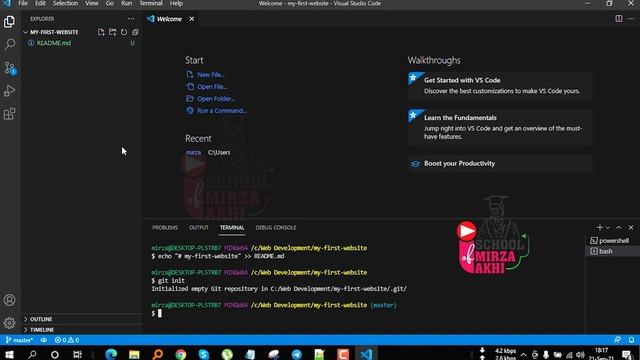Click the New File... link
The height and width of the screenshot is (360, 640).
(211, 75)
